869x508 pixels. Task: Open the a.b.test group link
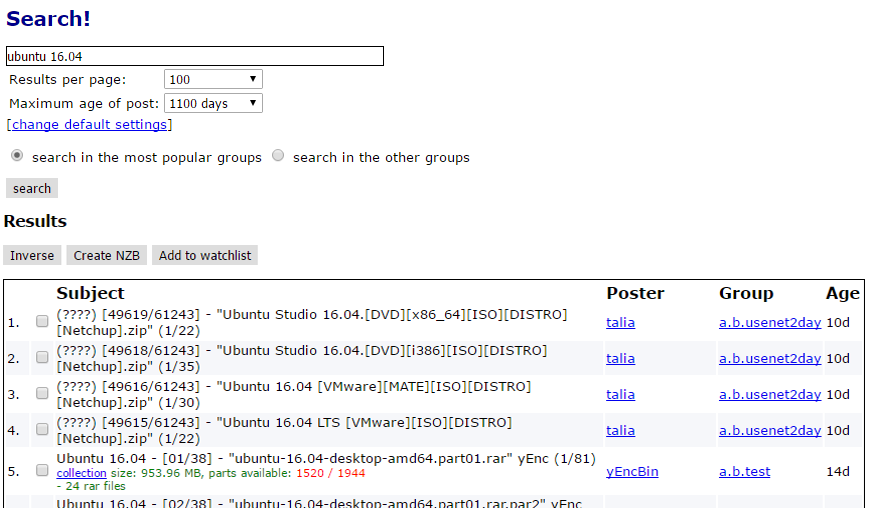pos(744,471)
